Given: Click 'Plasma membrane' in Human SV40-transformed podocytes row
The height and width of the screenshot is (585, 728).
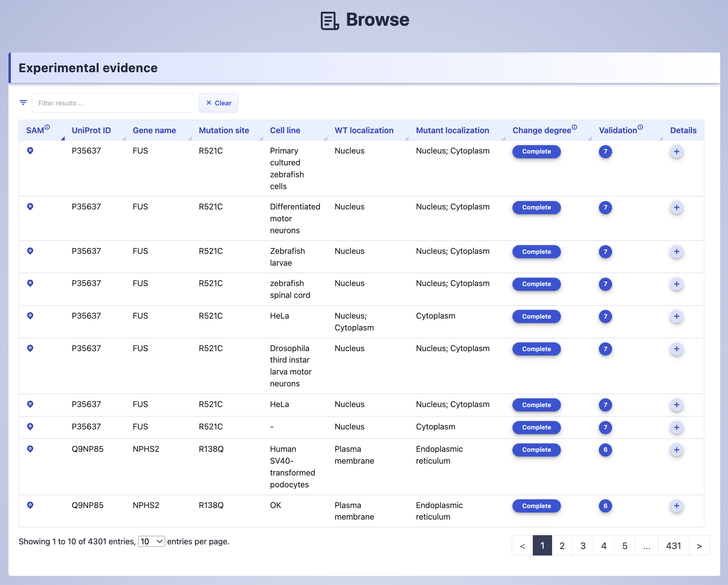Looking at the screenshot, I should [354, 455].
